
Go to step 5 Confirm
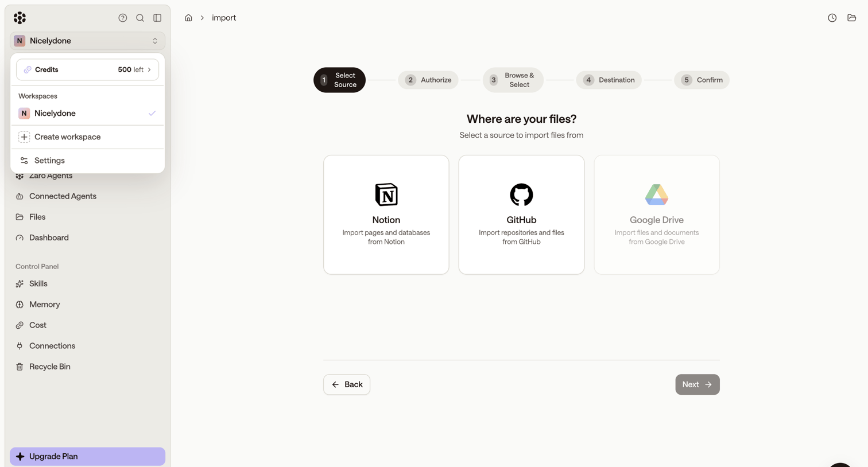coord(702,80)
